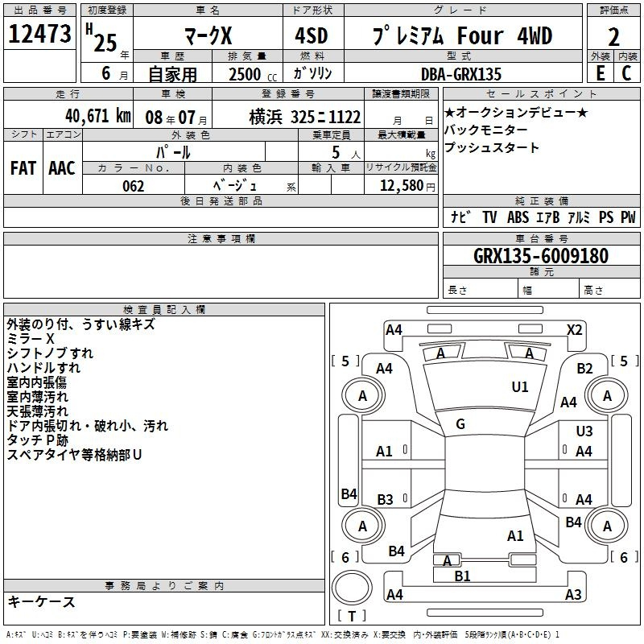Select the X2 damage mark on diagram
The image size is (644, 644).
point(574,329)
